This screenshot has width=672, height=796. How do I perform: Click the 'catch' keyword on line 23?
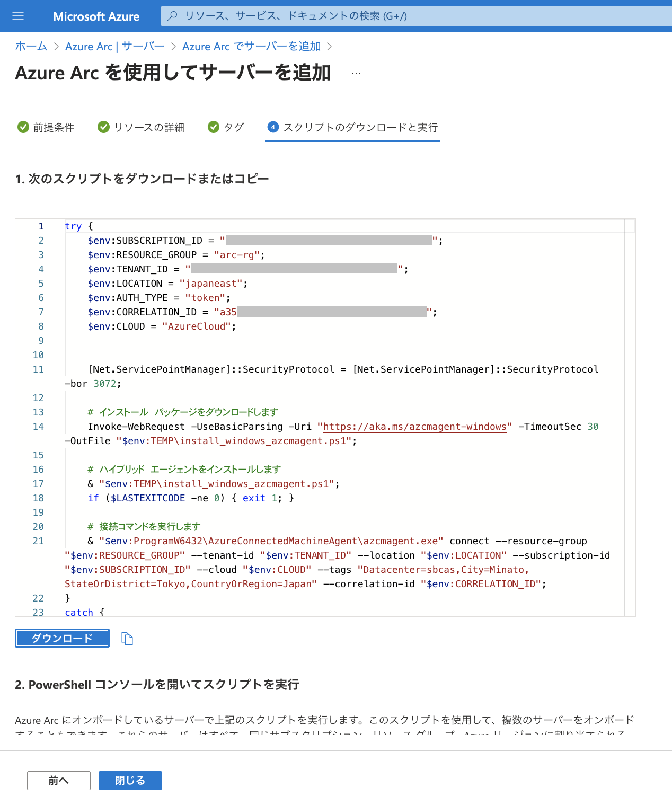(79, 612)
